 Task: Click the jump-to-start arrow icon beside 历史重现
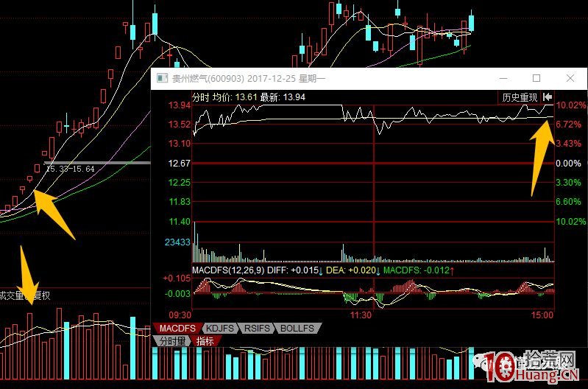(x=547, y=97)
